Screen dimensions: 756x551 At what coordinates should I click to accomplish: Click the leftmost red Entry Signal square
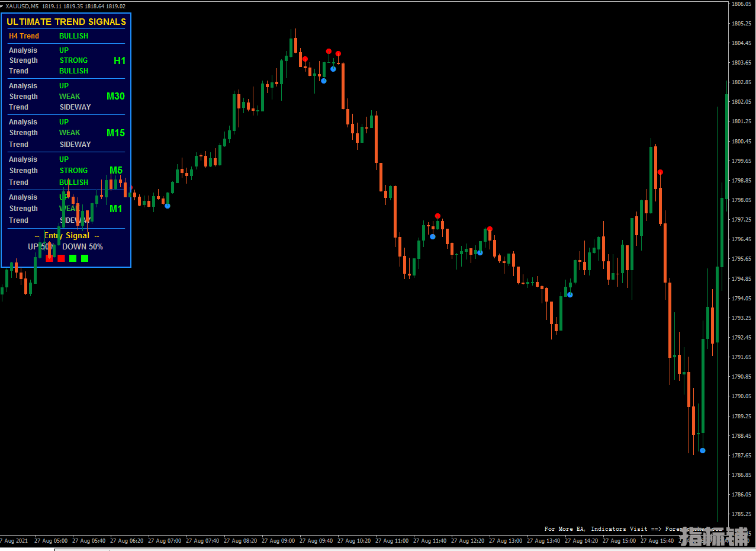coord(49,258)
